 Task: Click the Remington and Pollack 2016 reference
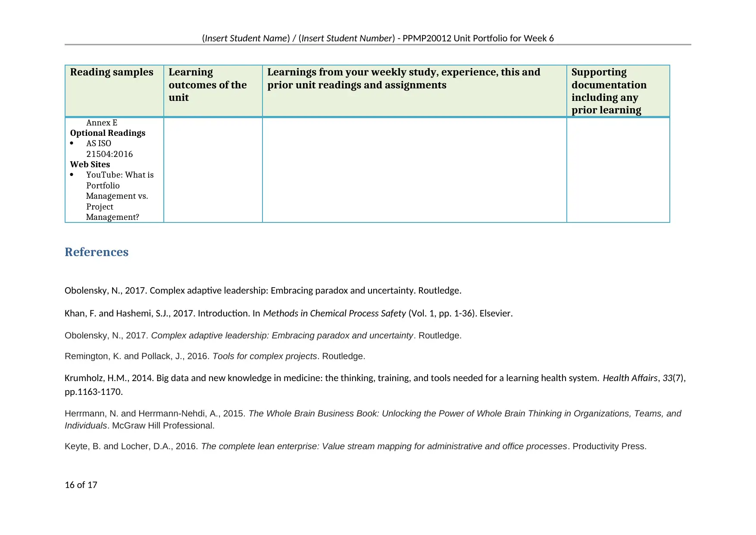click(x=215, y=356)
